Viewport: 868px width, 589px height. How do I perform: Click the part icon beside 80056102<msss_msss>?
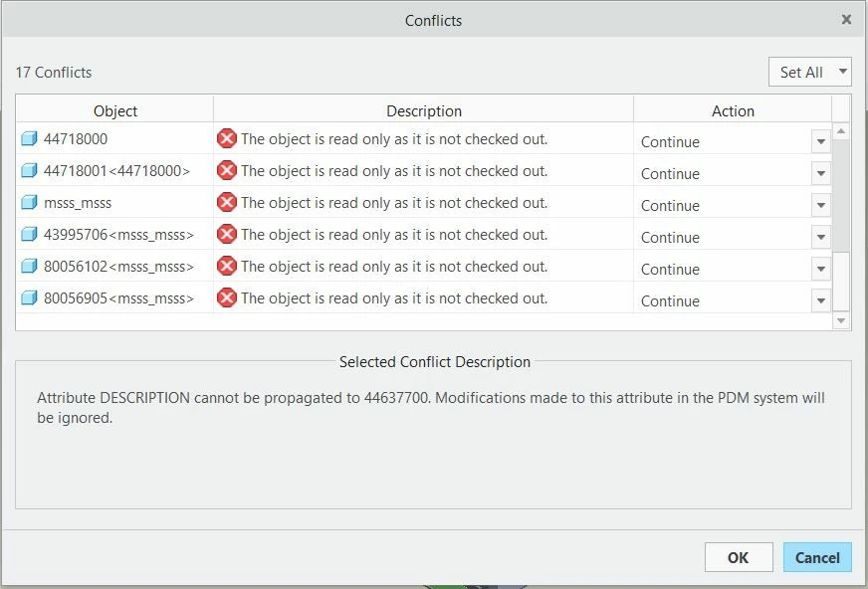click(x=29, y=266)
